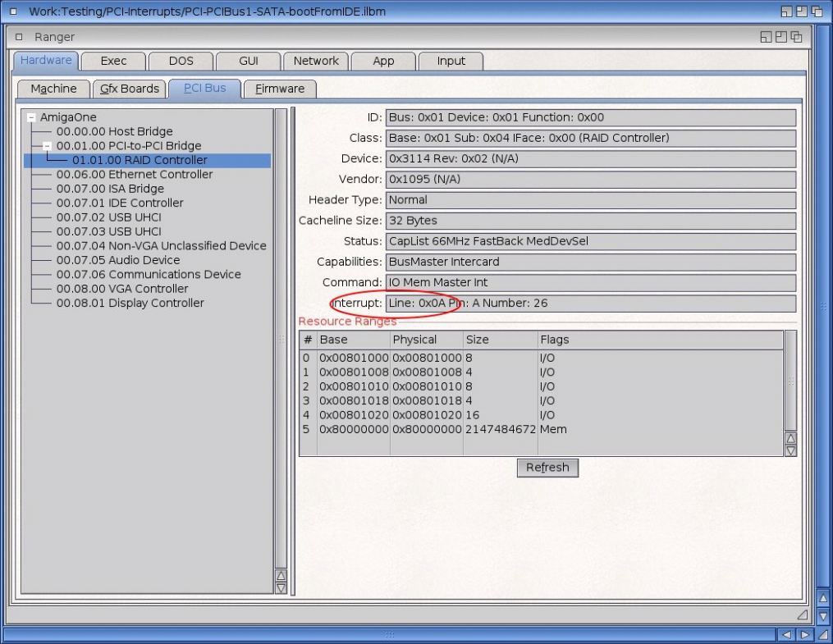Select 00.07.01 IDE Controller entry
Image resolution: width=833 pixels, height=644 pixels.
[x=120, y=203]
